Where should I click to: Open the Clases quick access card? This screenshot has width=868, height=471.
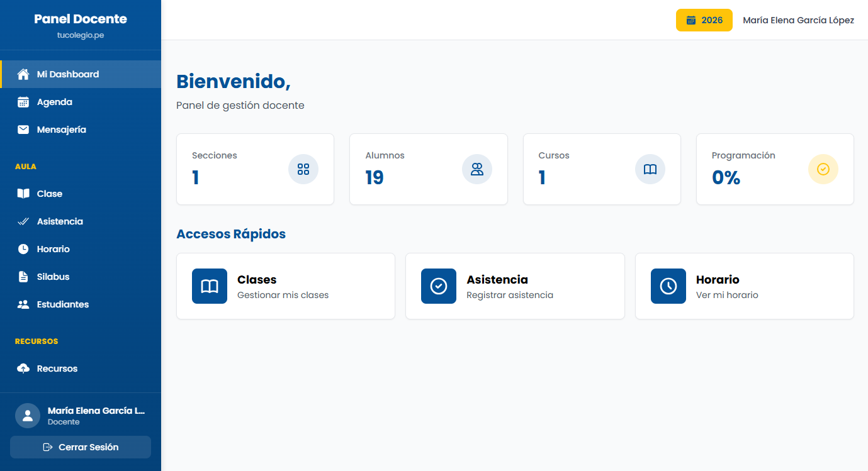pyautogui.click(x=285, y=285)
